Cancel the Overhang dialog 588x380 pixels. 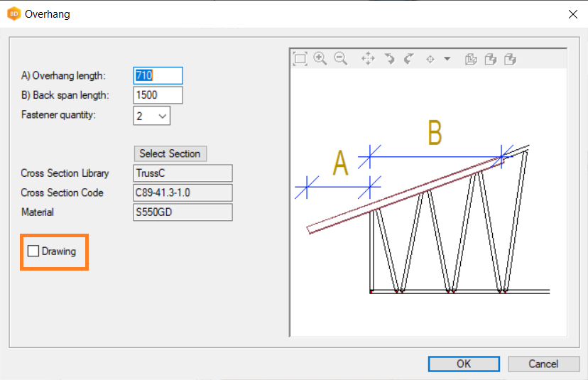543,364
